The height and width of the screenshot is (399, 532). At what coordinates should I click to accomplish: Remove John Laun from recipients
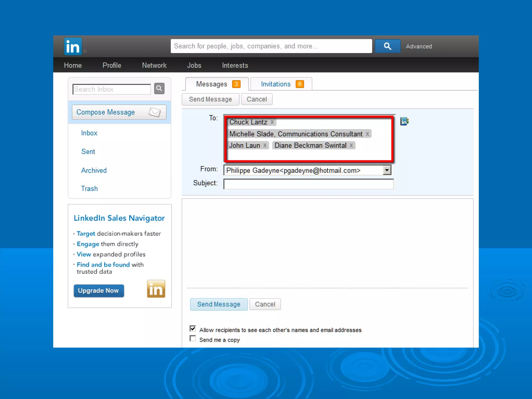[x=265, y=145]
